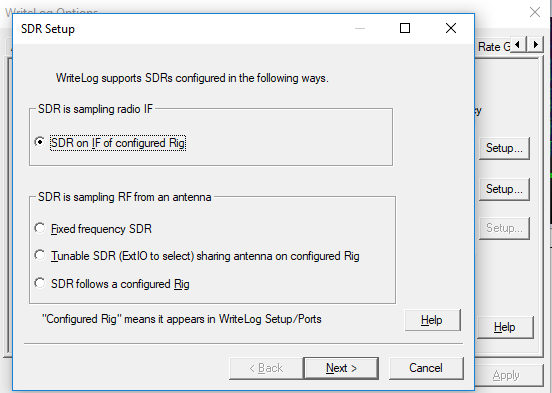Close the SDR Setup dialog
This screenshot has height=393, width=552.
point(451,28)
